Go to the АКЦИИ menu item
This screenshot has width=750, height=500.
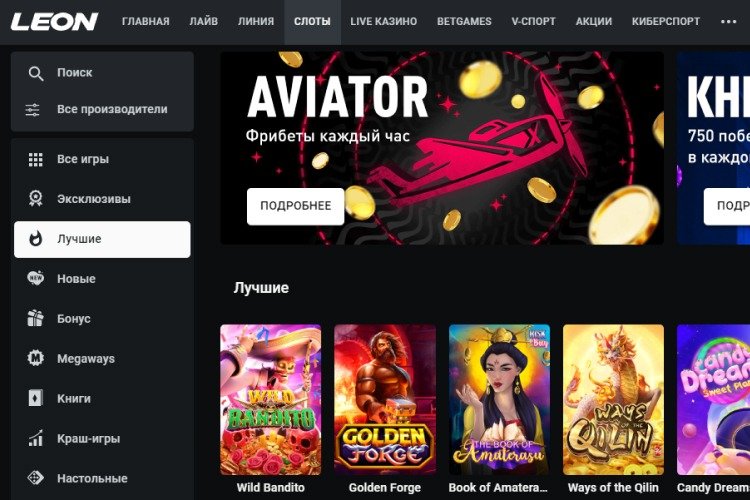tap(594, 22)
